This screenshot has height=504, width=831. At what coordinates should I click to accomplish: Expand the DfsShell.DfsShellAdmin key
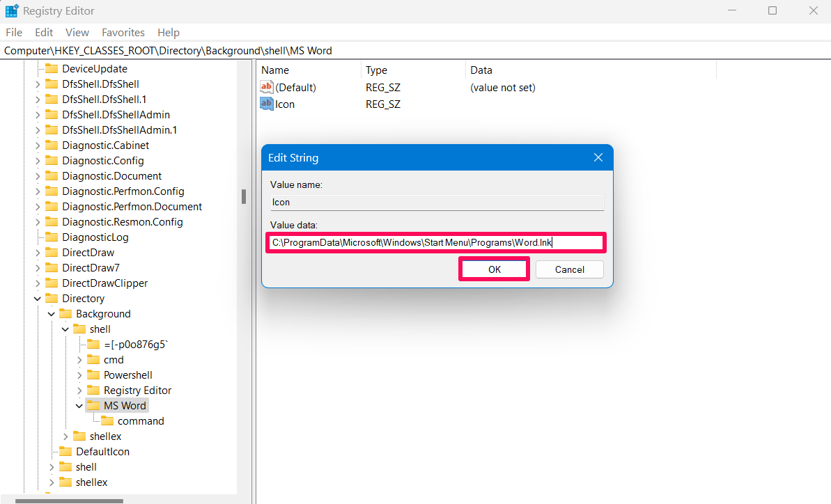pos(38,115)
